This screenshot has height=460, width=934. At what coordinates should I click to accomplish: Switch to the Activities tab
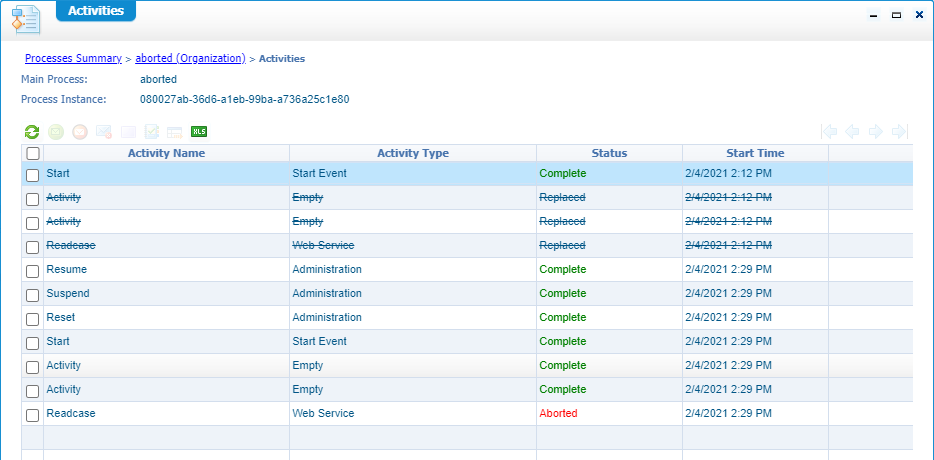tap(95, 11)
